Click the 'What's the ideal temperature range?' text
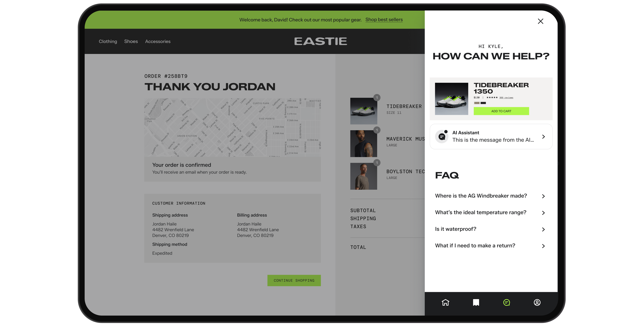Screen dimensions: 644x326 480,213
